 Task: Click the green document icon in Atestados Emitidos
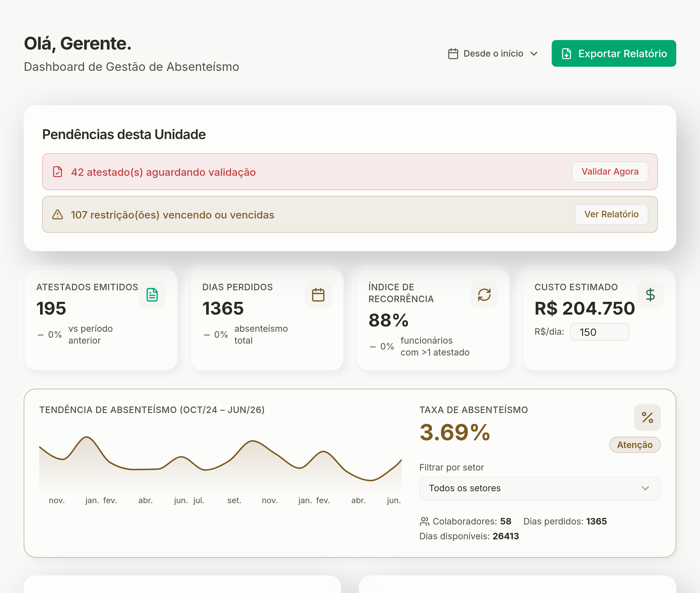(x=152, y=295)
